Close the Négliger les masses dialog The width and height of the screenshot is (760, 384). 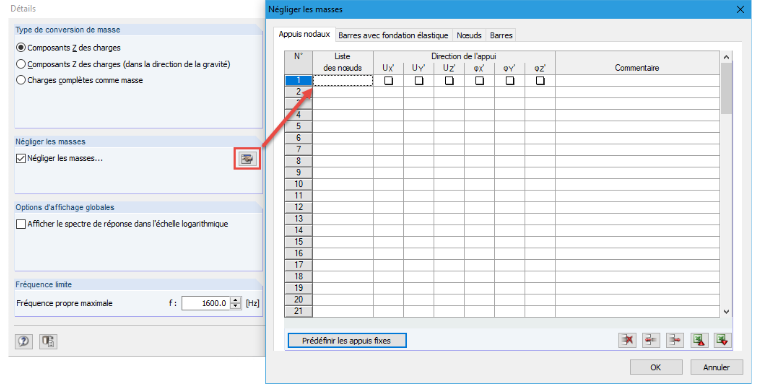pos(740,9)
